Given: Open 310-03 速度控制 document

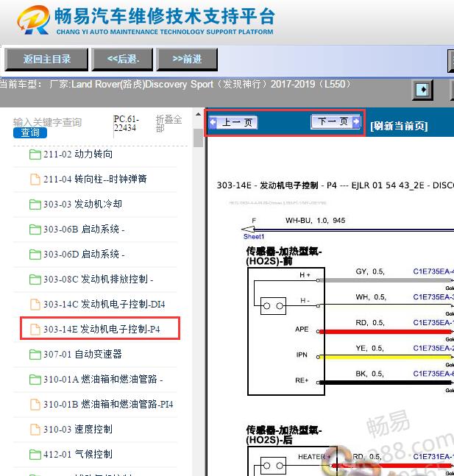Looking at the screenshot, I should point(78,429).
